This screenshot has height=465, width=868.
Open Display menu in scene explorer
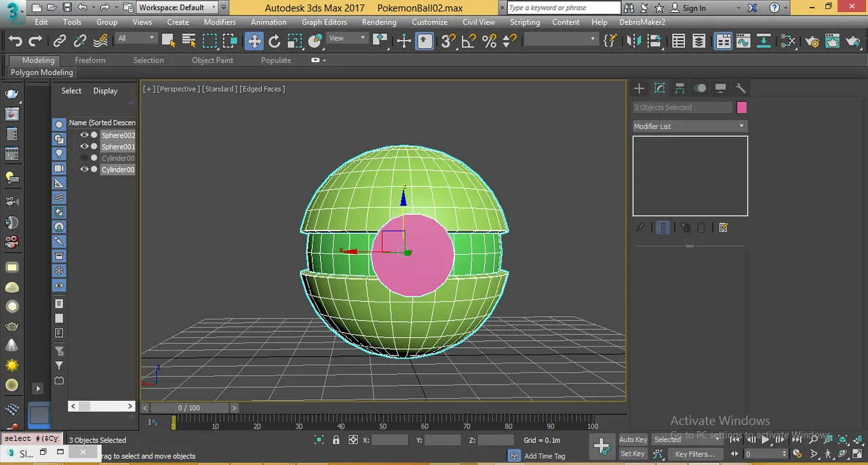pyautogui.click(x=105, y=91)
